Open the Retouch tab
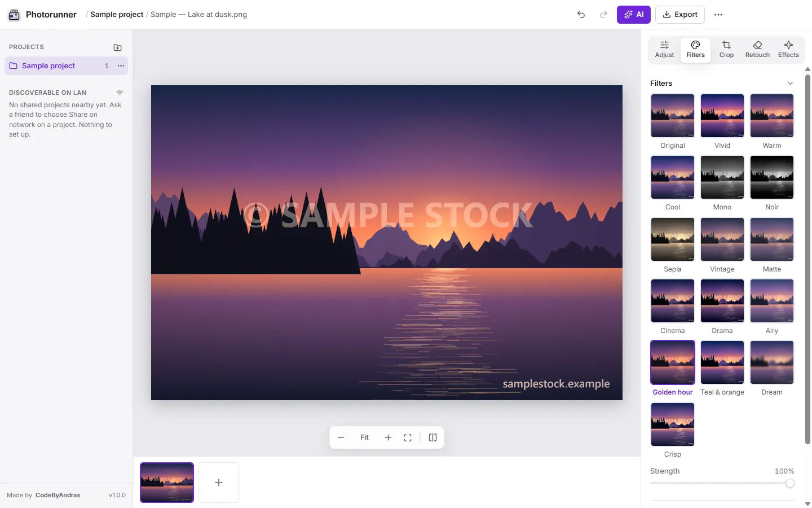Viewport: 812px width, 508px height. point(757,50)
